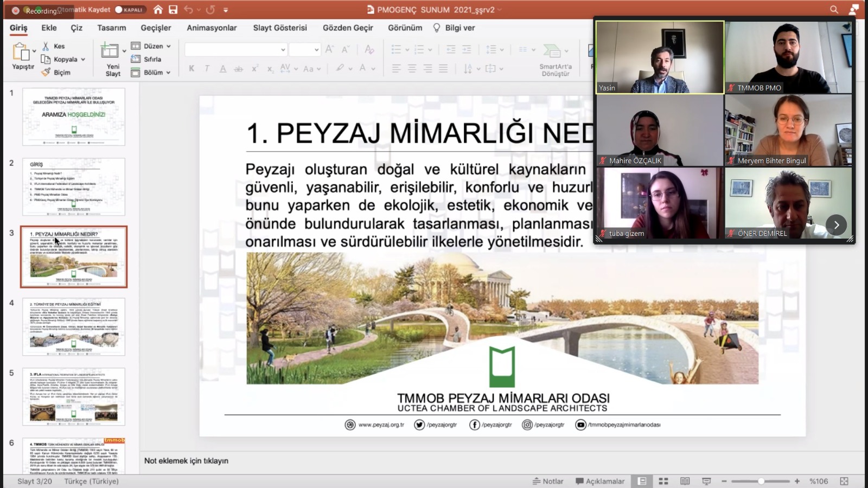Open the Tasarım ribbon tab
Screen dimensions: 868x488
point(112,28)
